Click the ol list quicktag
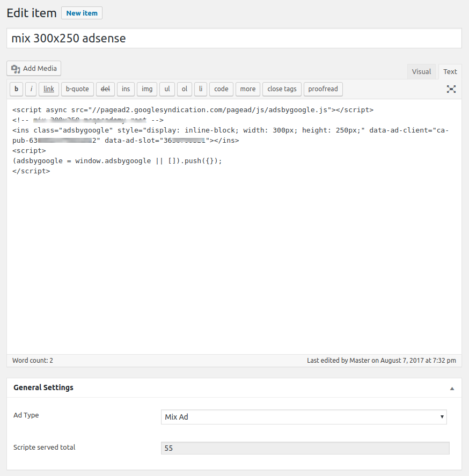 click(185, 89)
